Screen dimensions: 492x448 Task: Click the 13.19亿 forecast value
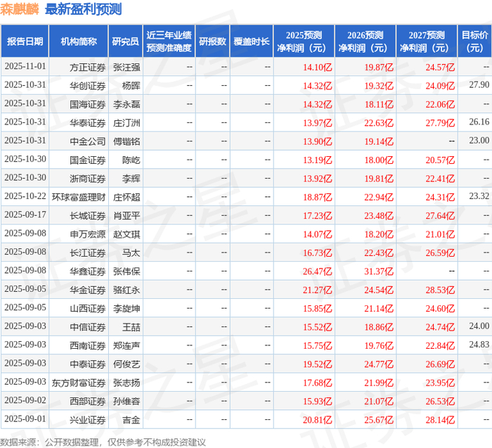coord(317,160)
